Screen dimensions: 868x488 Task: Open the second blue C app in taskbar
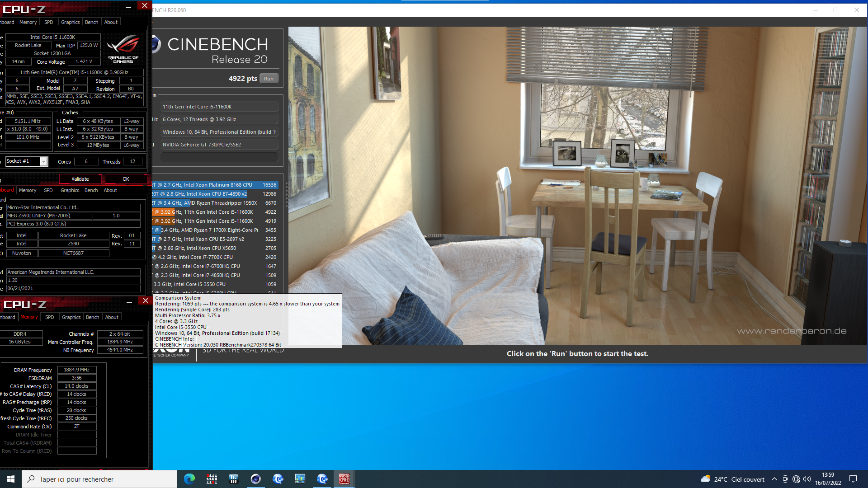click(x=322, y=479)
